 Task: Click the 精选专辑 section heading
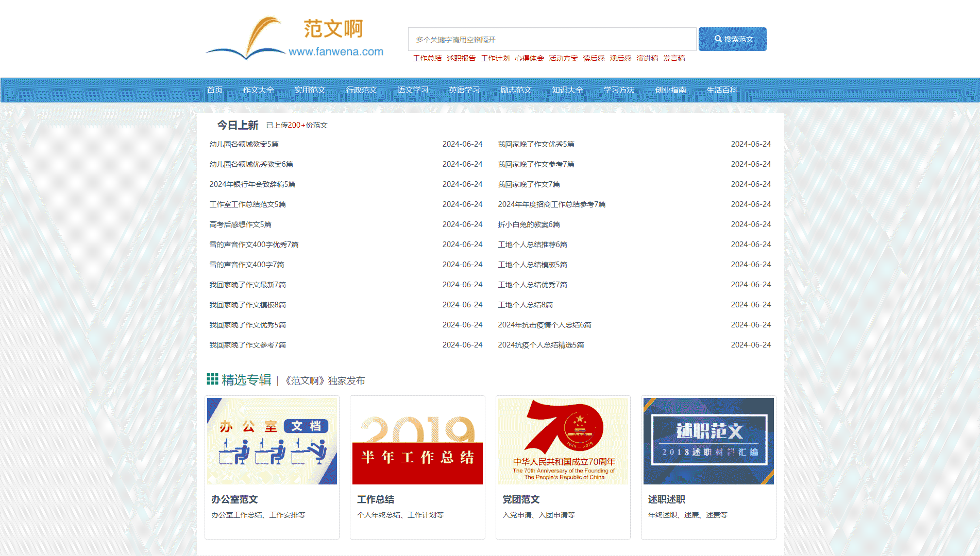[246, 380]
